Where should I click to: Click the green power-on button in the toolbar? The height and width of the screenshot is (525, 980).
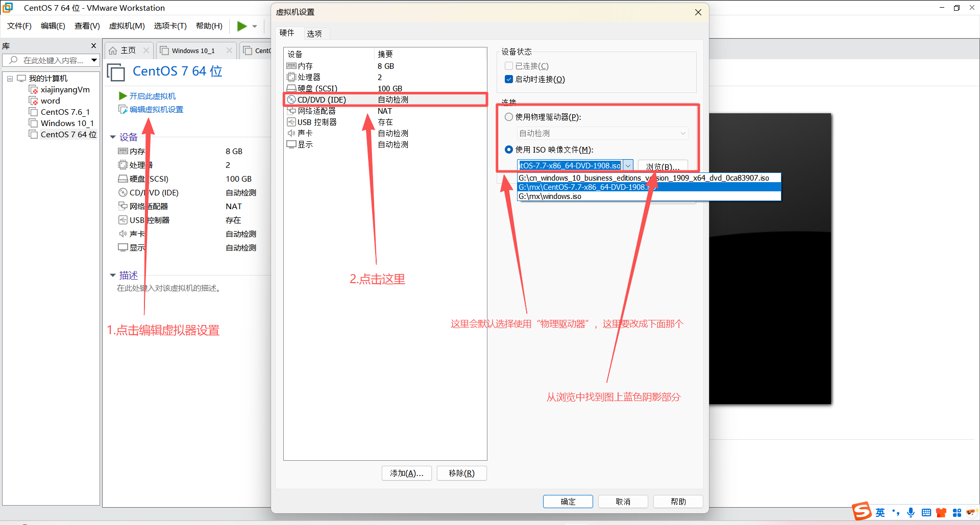coord(241,26)
